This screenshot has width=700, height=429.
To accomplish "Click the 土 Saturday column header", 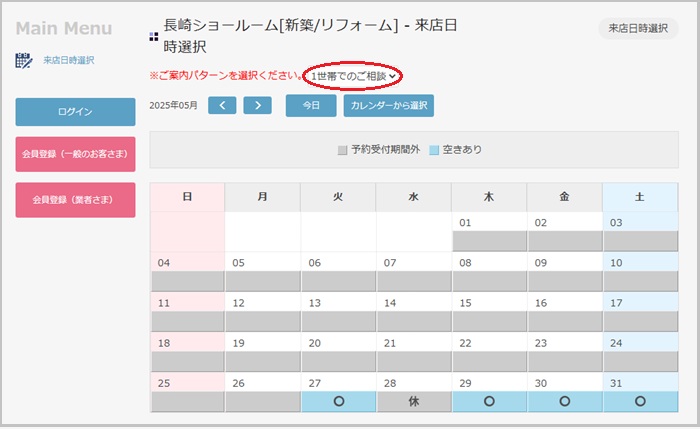I will coord(640,197).
